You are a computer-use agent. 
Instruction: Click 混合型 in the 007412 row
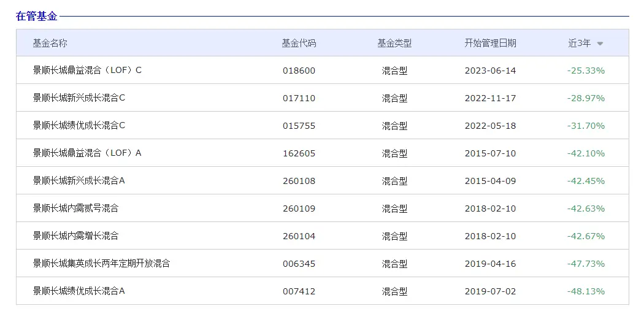coord(395,291)
